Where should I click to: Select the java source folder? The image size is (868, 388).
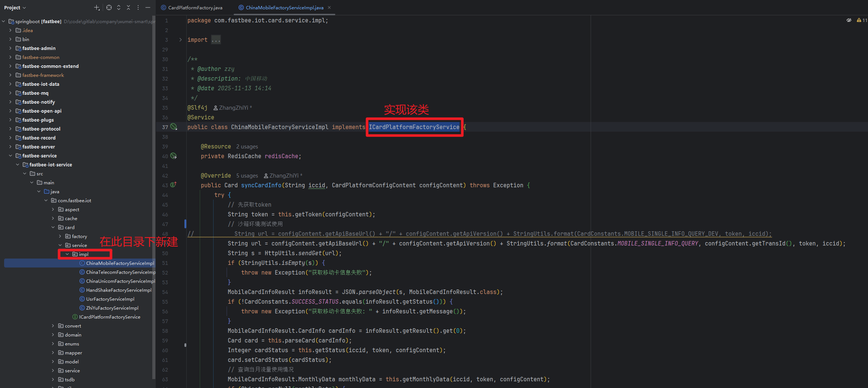[52, 191]
